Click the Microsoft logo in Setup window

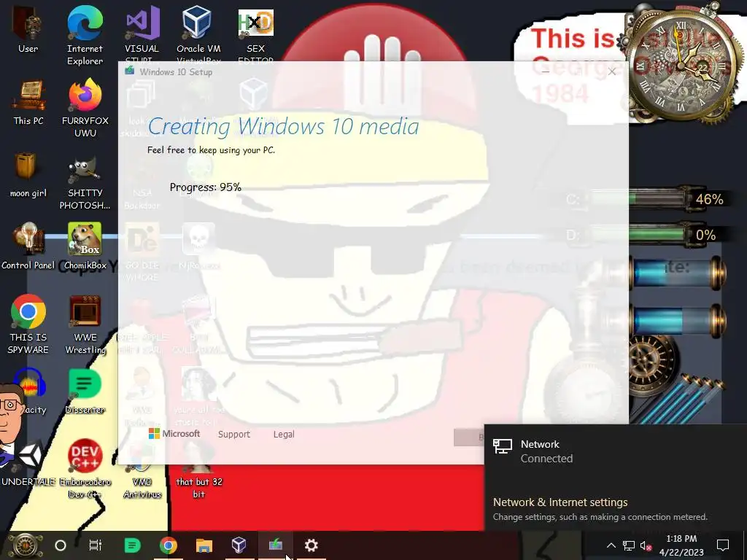pyautogui.click(x=174, y=434)
